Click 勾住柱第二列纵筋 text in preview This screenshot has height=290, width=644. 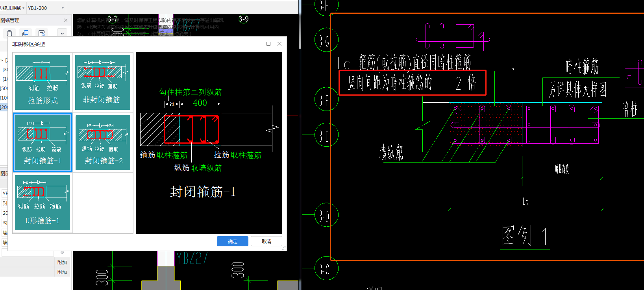coord(191,92)
